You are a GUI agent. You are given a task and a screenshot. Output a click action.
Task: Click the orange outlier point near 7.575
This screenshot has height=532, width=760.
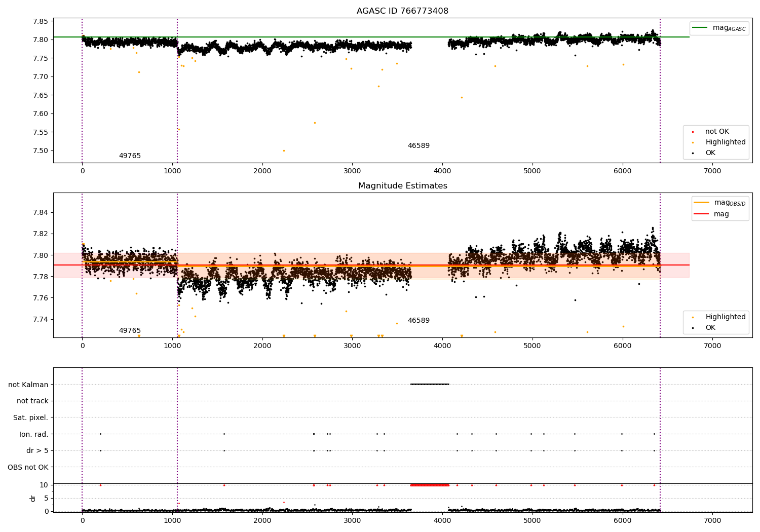pos(315,123)
